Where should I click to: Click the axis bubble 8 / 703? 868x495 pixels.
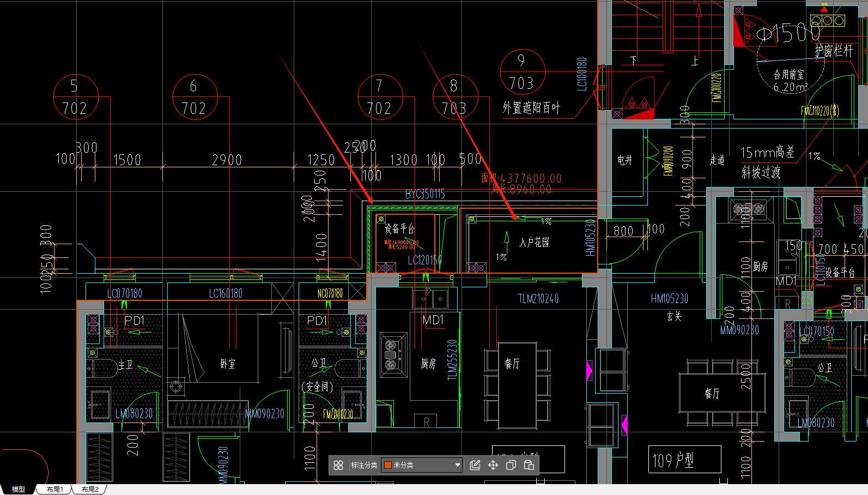coord(456,97)
